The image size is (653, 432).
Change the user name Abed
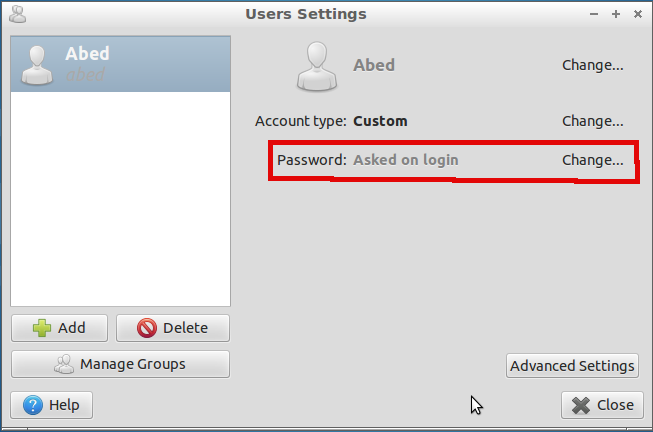tap(592, 65)
